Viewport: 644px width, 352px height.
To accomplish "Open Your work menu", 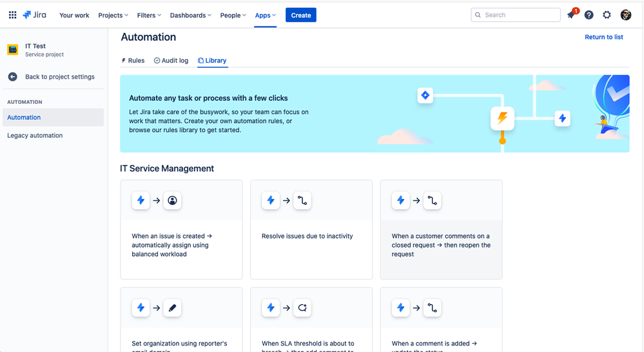I will click(x=74, y=15).
